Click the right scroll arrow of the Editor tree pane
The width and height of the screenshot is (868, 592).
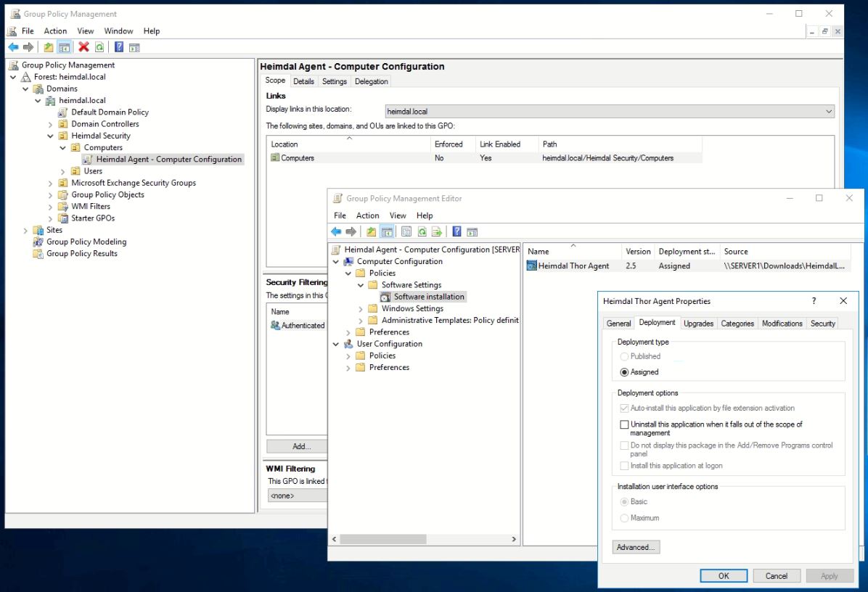click(x=514, y=539)
